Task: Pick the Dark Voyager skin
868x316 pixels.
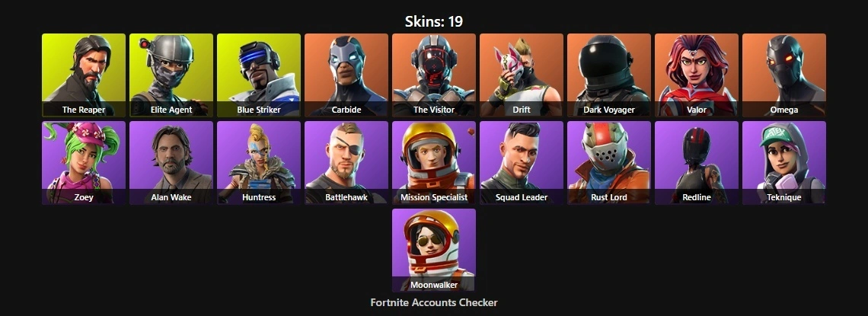Action: 609,75
